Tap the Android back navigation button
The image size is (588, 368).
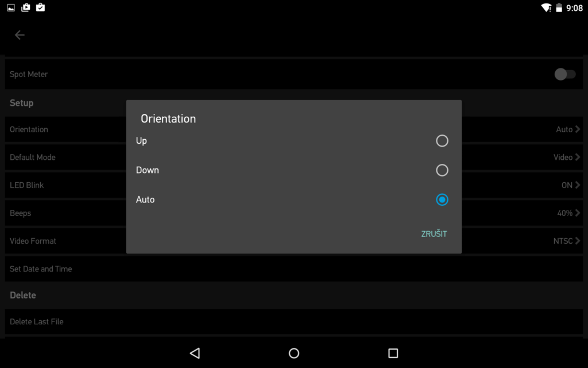(x=195, y=353)
